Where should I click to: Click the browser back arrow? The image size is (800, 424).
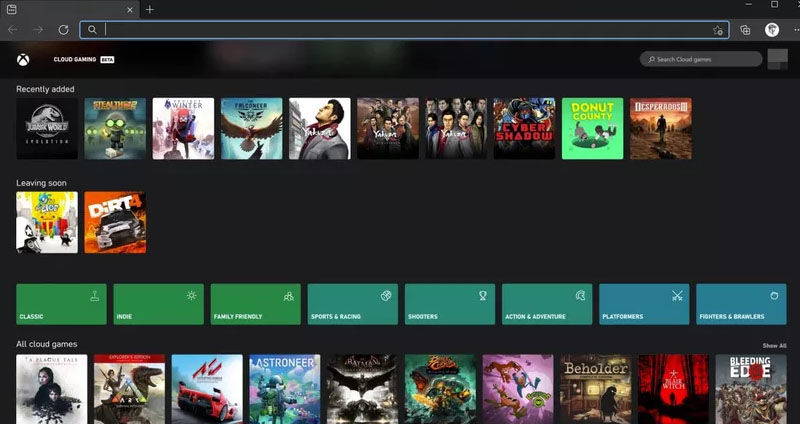(13, 30)
